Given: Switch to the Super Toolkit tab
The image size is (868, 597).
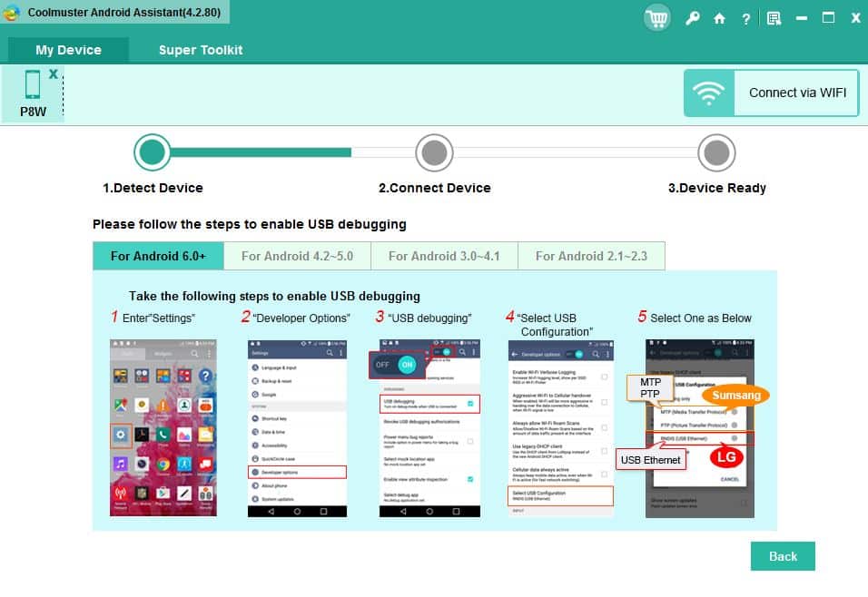Looking at the screenshot, I should coord(201,50).
